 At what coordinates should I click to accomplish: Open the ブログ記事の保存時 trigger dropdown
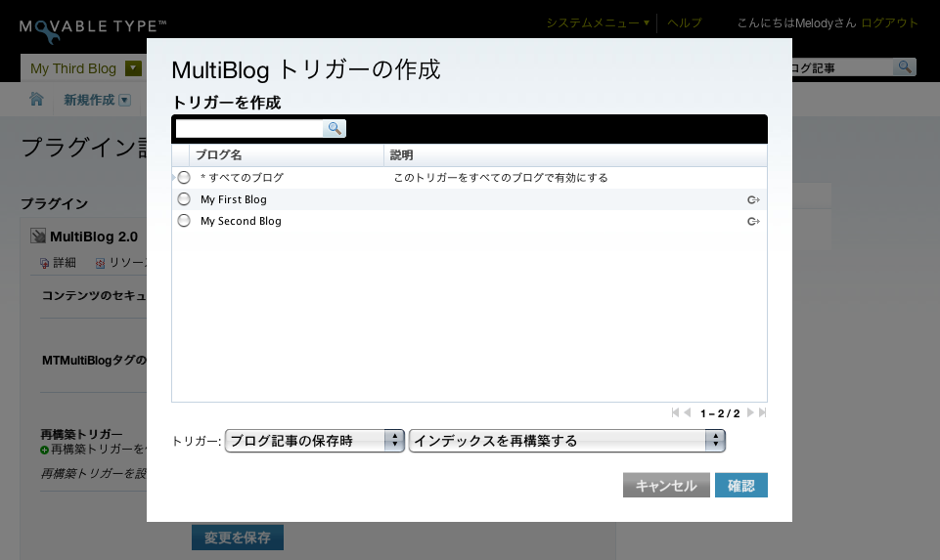point(315,441)
